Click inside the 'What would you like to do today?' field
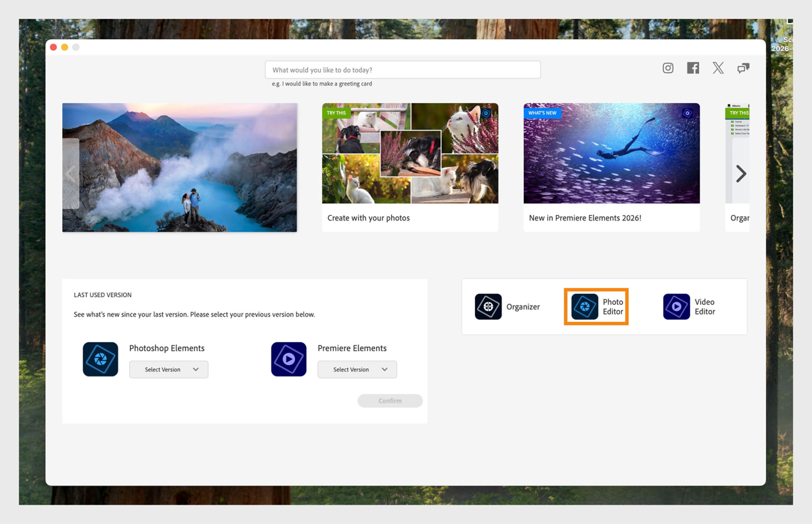This screenshot has width=812, height=524. (x=403, y=69)
